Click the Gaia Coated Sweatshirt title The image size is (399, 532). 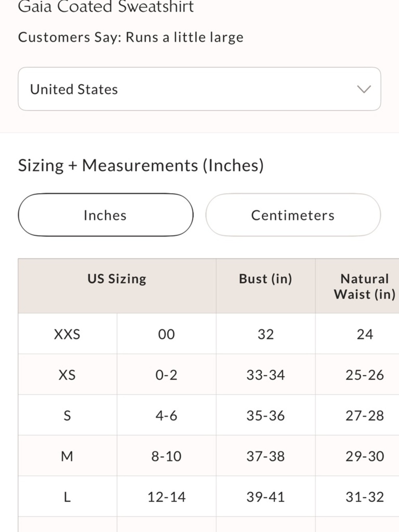pos(106,6)
